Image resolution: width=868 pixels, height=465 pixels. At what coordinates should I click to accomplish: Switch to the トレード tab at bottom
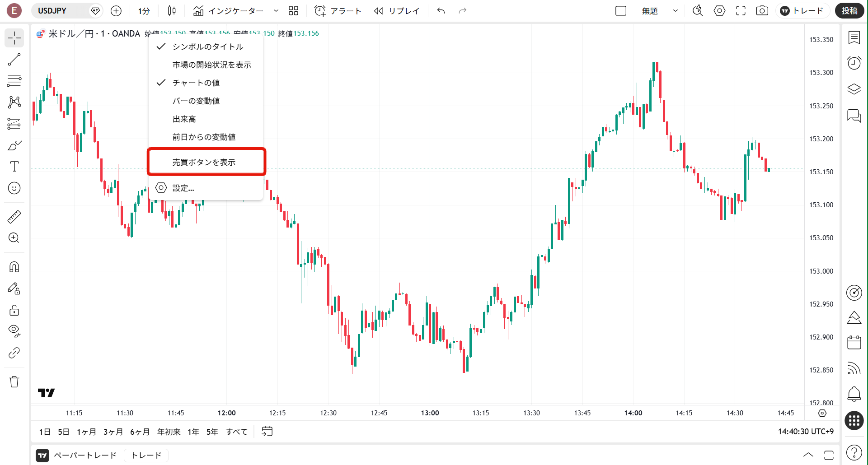(x=145, y=455)
